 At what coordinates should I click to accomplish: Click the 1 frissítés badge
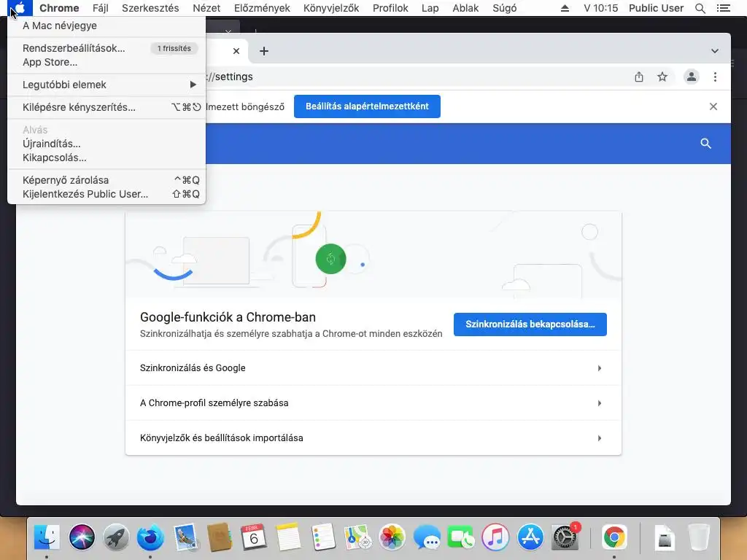[174, 48]
